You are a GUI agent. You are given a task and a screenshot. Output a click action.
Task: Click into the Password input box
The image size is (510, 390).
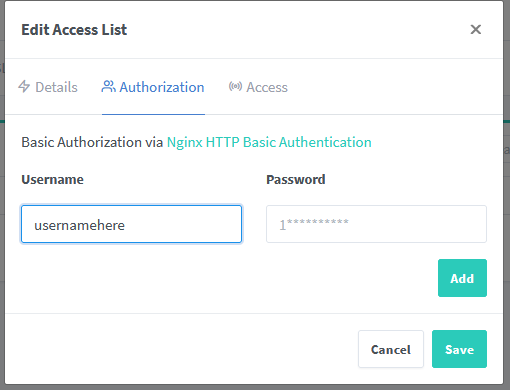pos(376,224)
